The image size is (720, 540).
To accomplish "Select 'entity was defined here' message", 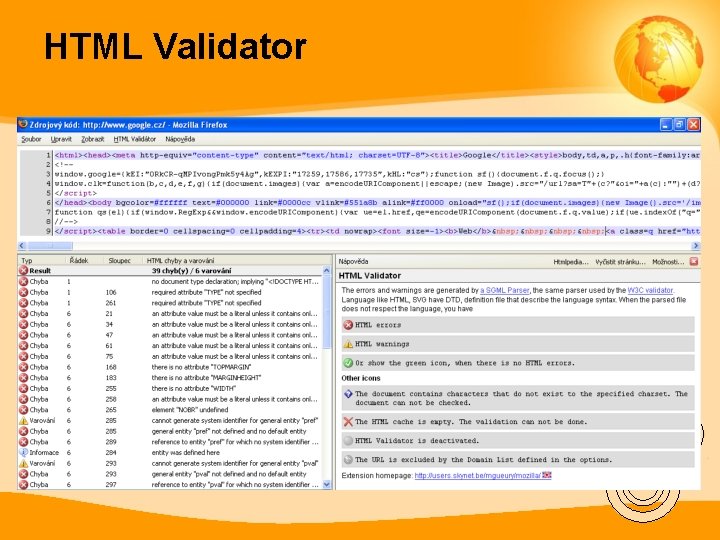I will click(186, 452).
